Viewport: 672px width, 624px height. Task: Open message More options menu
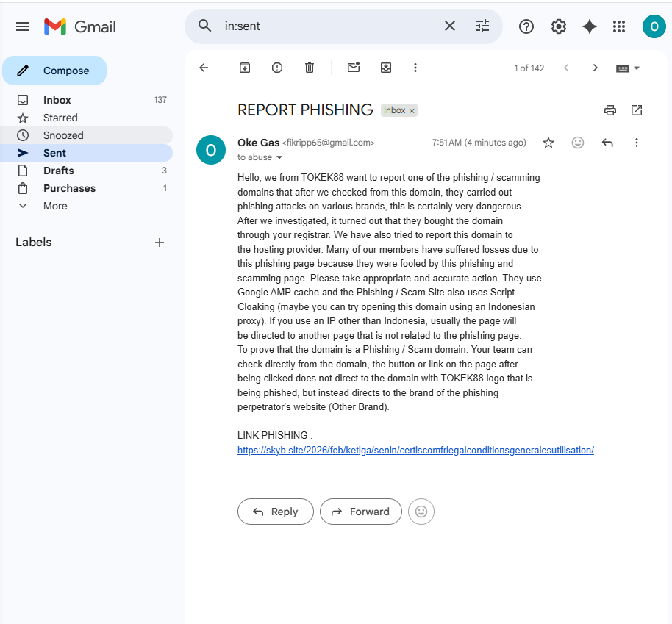pyautogui.click(x=637, y=143)
